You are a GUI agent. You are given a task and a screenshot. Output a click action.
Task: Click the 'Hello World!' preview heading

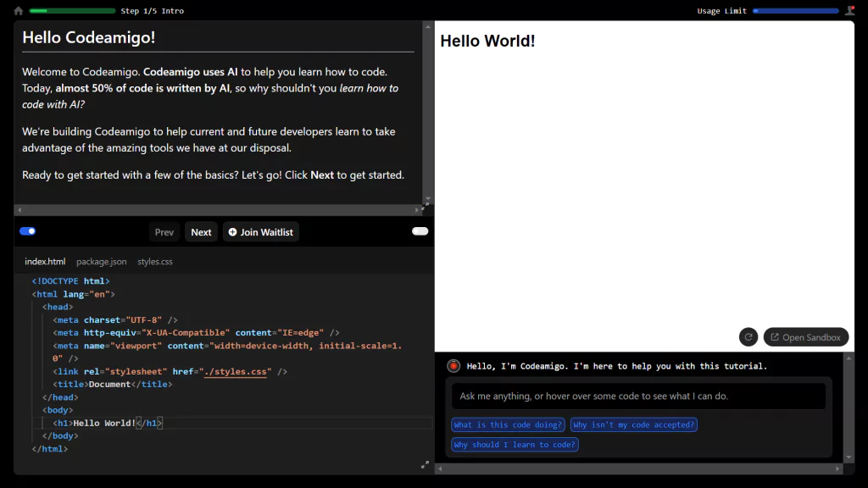click(487, 41)
